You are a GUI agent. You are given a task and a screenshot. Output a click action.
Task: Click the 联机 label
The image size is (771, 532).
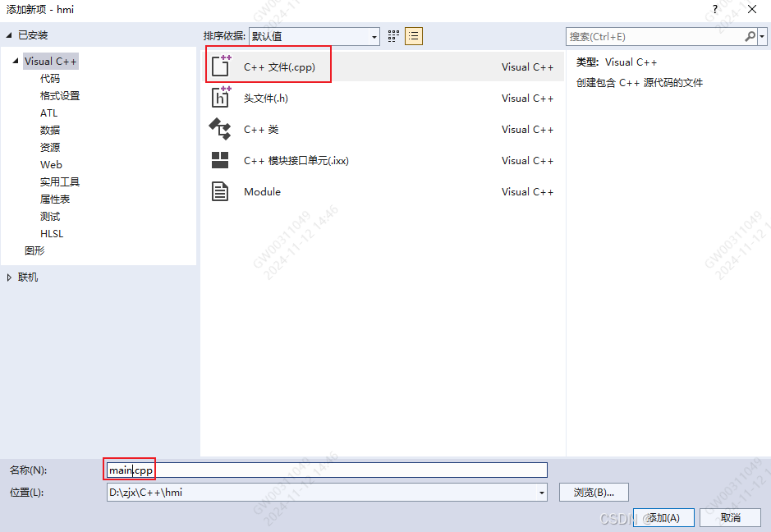coord(28,277)
